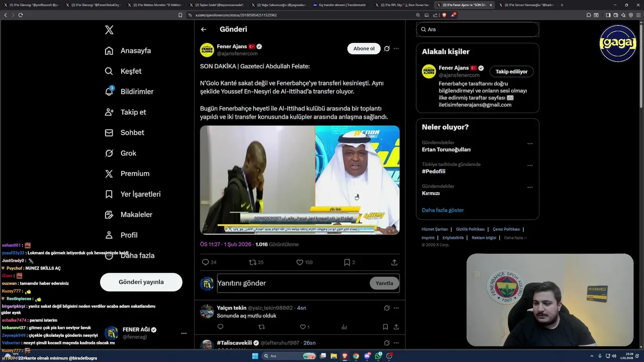This screenshot has height=362, width=644.
Task: Click Daha fazla göster link
Action: 443,210
